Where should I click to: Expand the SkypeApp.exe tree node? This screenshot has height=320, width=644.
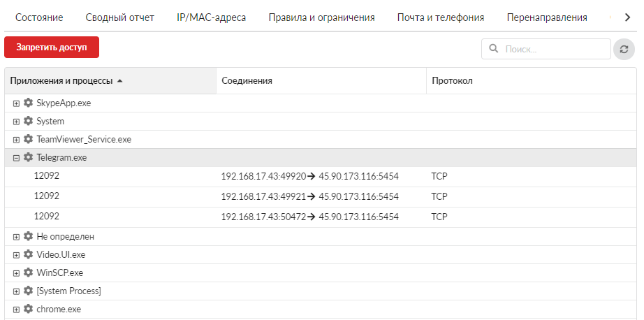pos(16,103)
